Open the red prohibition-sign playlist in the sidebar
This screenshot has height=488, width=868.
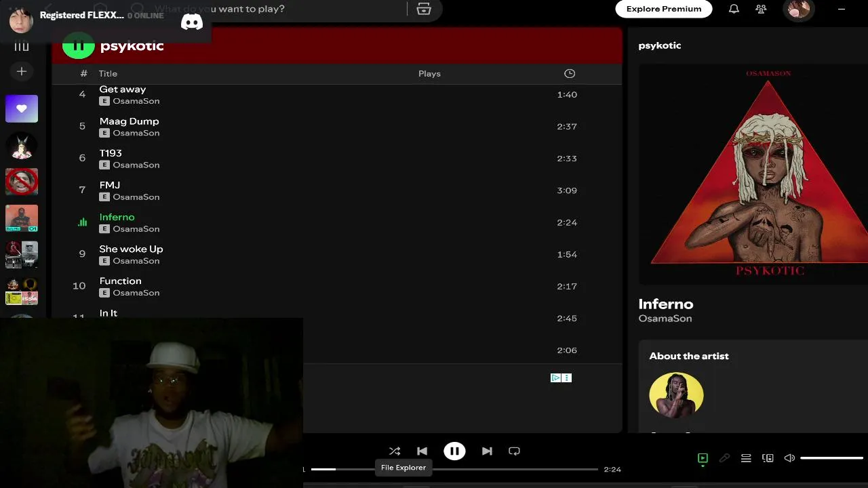pos(22,182)
